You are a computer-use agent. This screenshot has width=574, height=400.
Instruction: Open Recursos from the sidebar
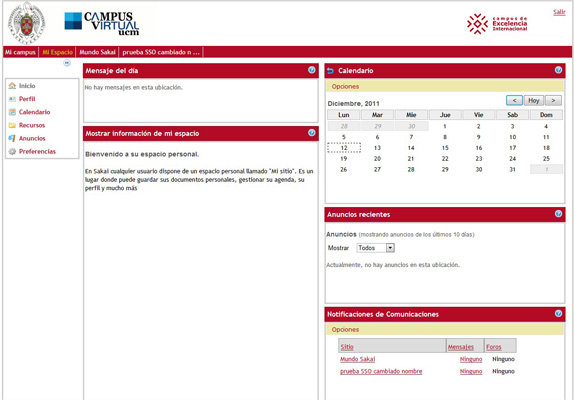(x=32, y=125)
